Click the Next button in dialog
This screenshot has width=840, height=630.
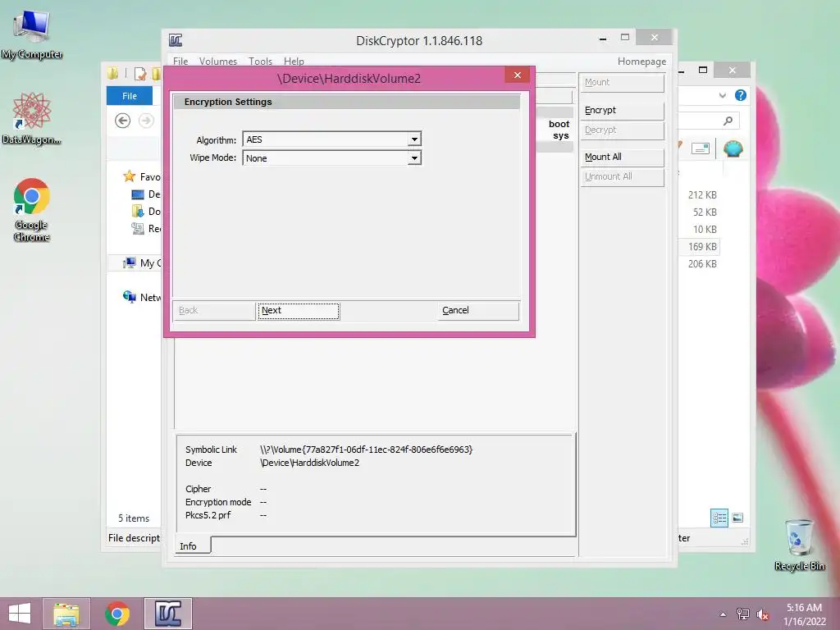point(298,311)
